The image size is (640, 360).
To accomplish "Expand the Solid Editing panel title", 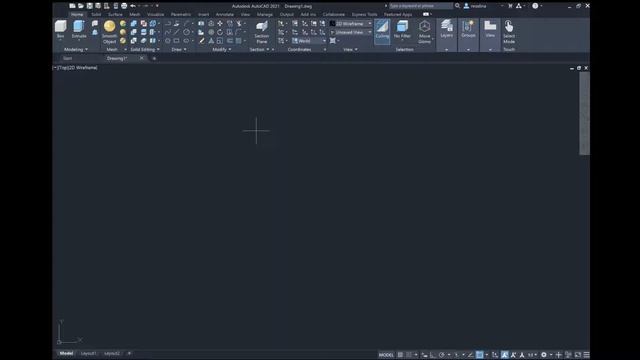I will coord(145,49).
